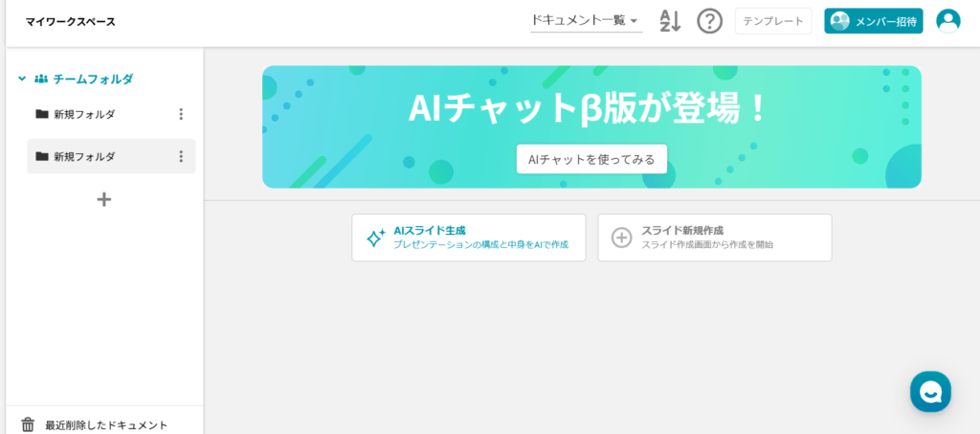Add a new folder with the plus icon
980x434 pixels.
point(104,199)
